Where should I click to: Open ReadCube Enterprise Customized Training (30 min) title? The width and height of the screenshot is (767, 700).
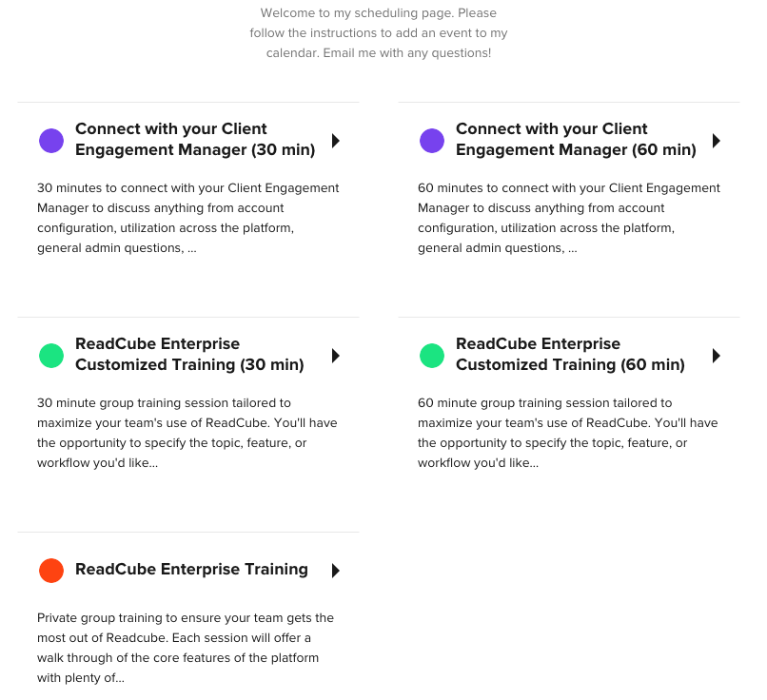(x=189, y=354)
